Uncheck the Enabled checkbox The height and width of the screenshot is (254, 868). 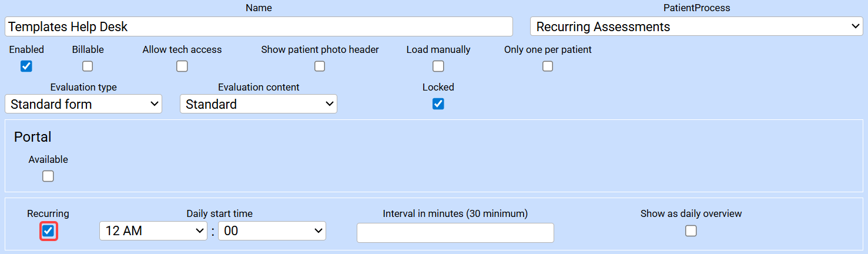pyautogui.click(x=26, y=66)
